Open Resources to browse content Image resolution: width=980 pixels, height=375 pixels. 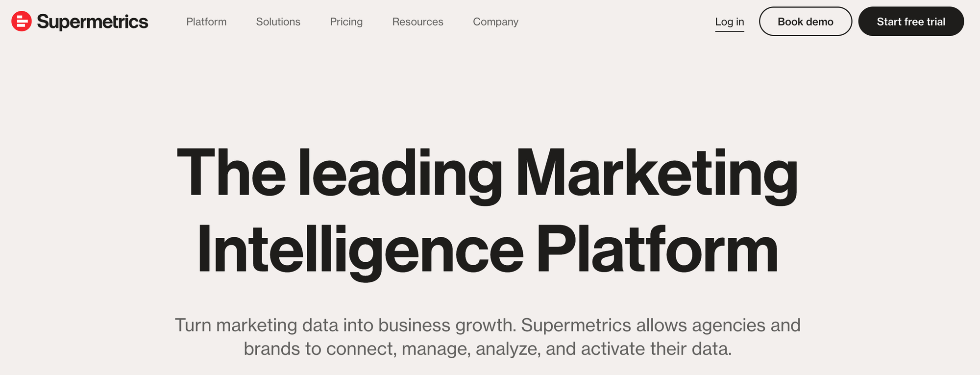(417, 22)
